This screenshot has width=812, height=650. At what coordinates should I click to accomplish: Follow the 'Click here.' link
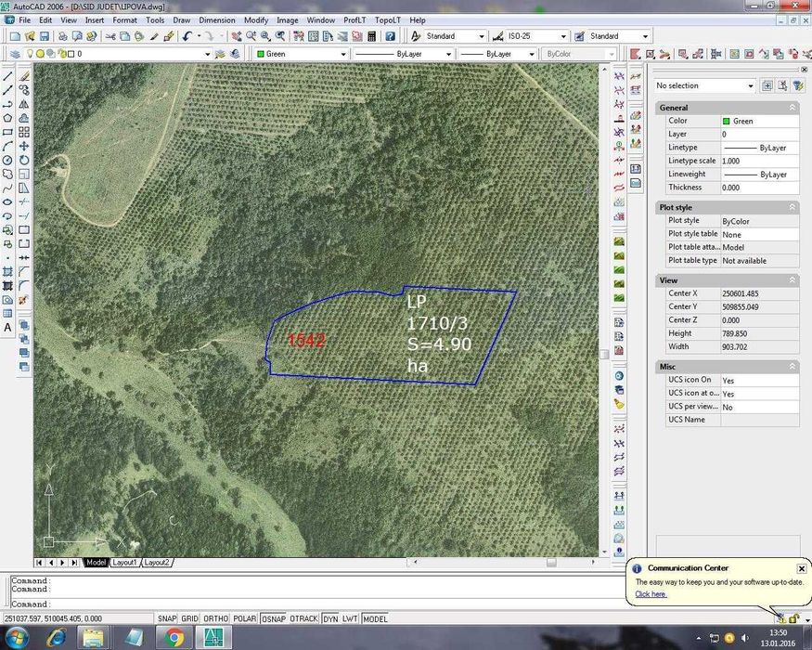[651, 594]
